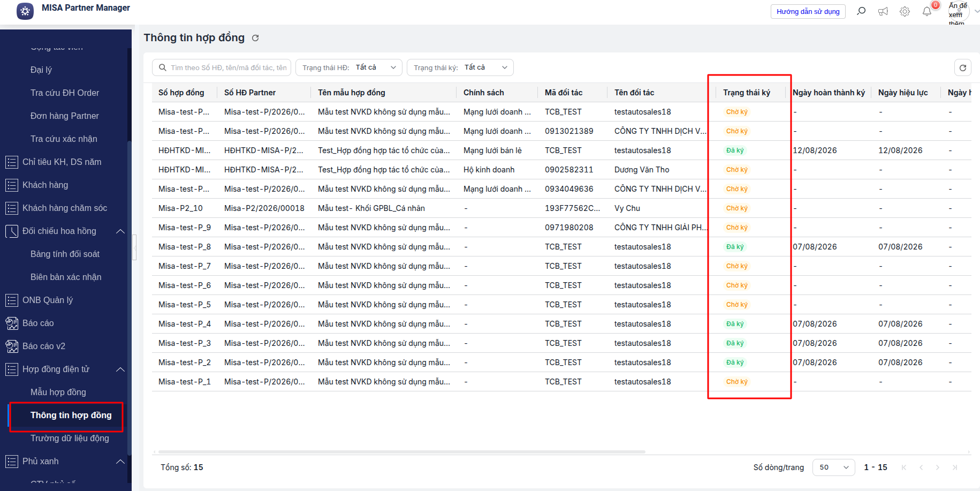This screenshot has width=980, height=491.
Task: Open Bảng tính đối soát menu item
Action: (65, 254)
